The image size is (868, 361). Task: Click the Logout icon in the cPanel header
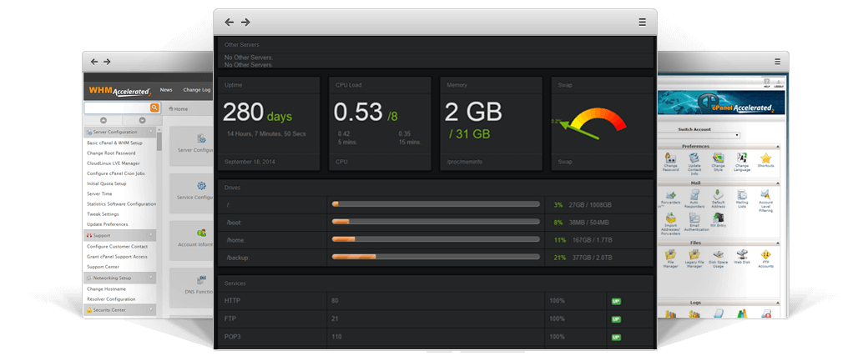[779, 83]
